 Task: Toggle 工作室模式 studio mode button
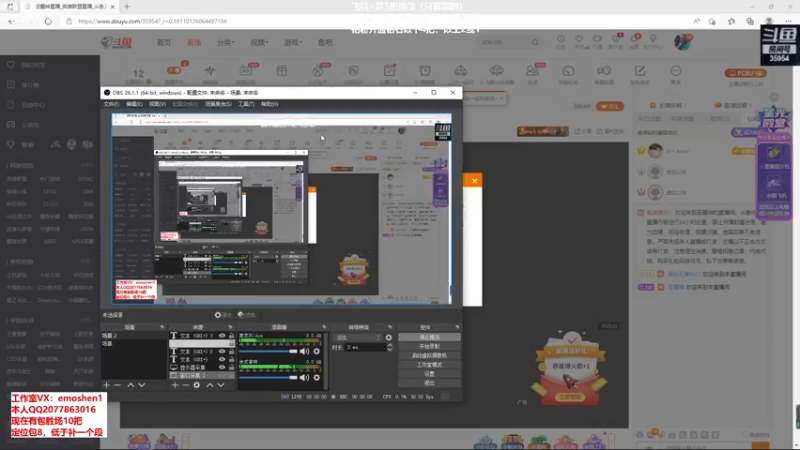tap(429, 365)
